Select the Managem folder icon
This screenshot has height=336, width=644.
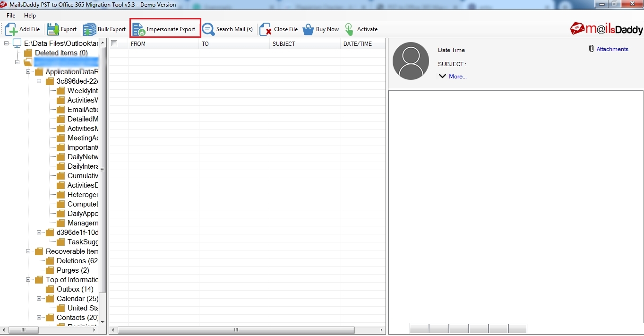point(61,223)
